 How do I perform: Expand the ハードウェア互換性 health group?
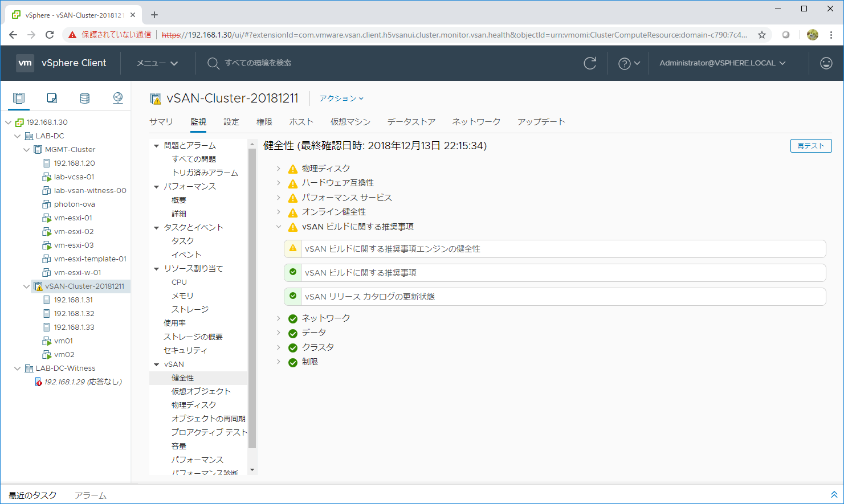(278, 183)
